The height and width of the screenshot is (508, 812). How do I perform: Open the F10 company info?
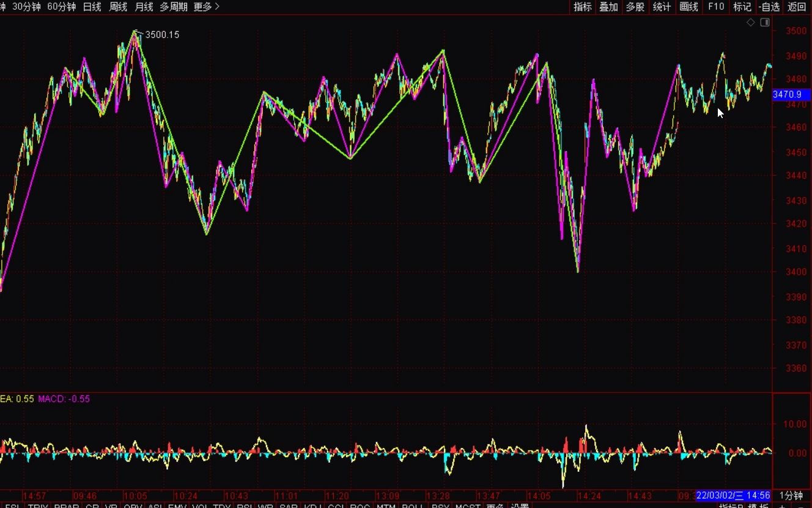[x=715, y=7]
